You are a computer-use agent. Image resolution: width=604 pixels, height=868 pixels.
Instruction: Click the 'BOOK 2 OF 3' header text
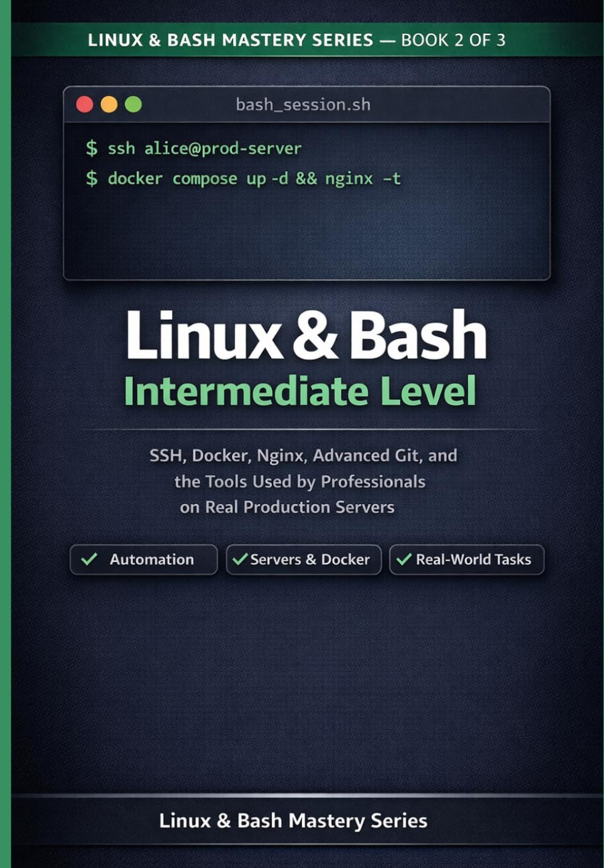[x=453, y=40]
